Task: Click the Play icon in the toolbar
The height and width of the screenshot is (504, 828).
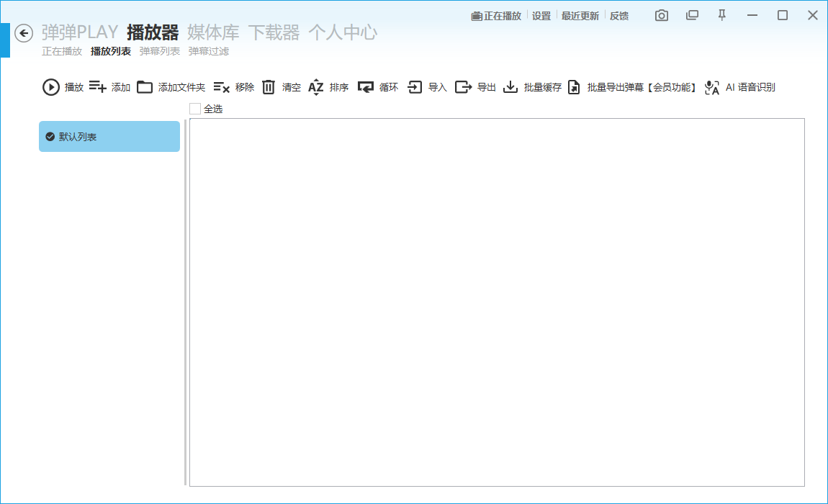Action: (51, 87)
